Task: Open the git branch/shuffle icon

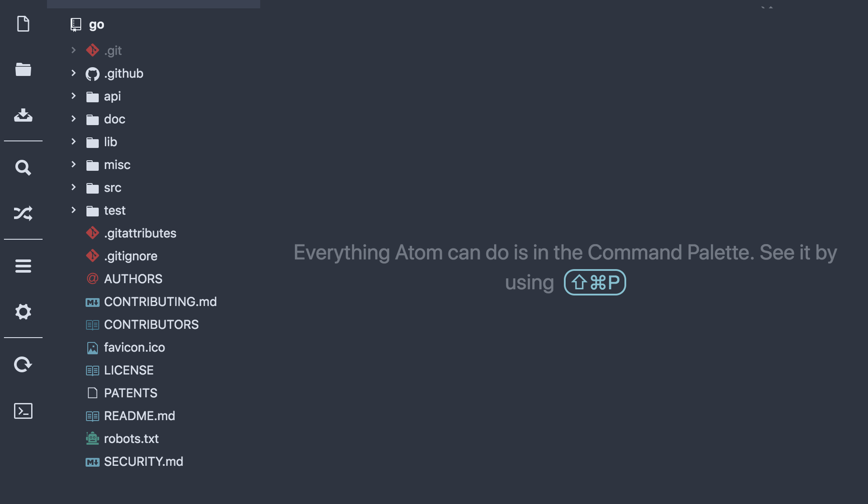Action: [23, 213]
